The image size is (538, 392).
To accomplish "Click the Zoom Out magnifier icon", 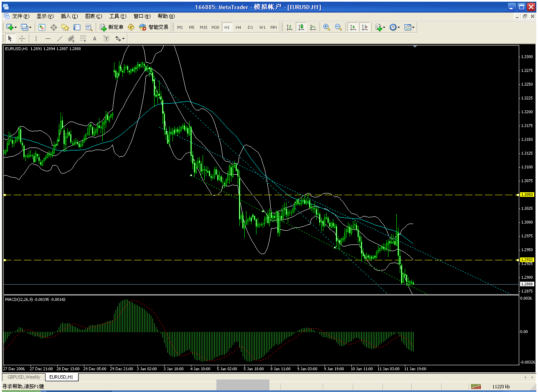I will [338, 27].
